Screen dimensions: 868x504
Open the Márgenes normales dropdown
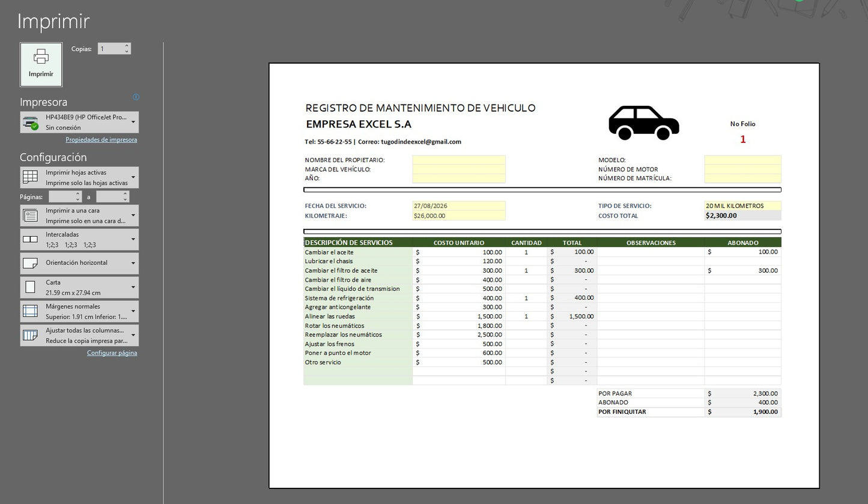tap(79, 311)
